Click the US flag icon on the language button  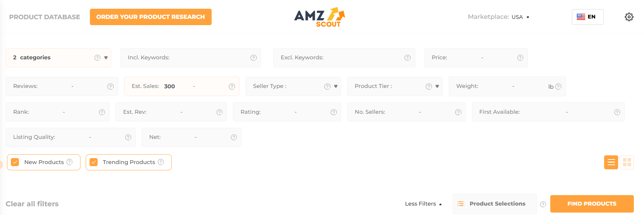(581, 16)
